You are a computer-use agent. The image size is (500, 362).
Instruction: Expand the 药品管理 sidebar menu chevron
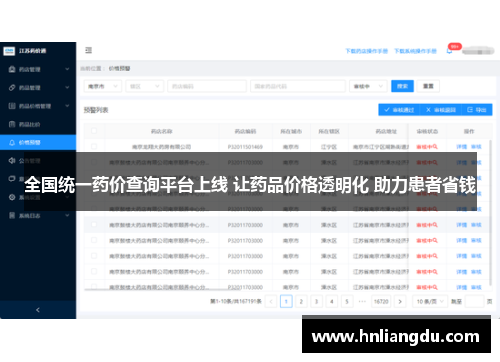(67, 88)
